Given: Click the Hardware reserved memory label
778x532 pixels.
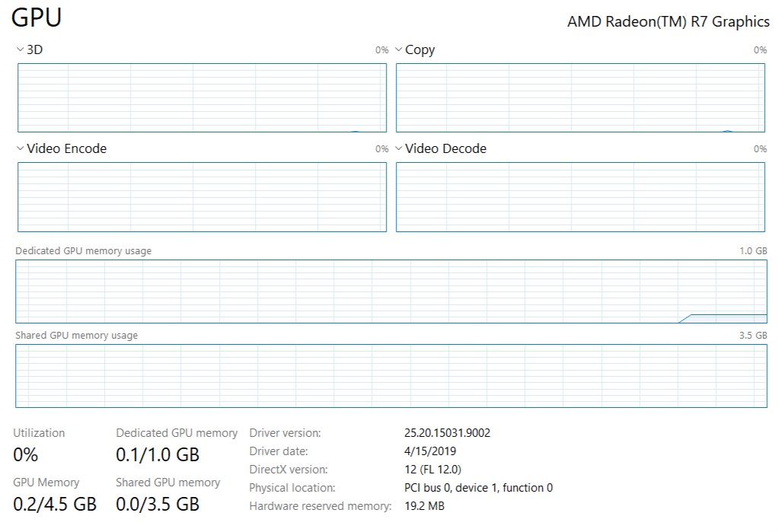Looking at the screenshot, I should (320, 506).
